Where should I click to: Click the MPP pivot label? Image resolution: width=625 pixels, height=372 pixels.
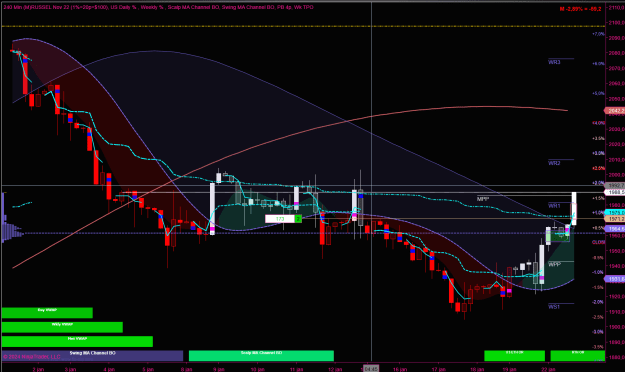point(483,199)
